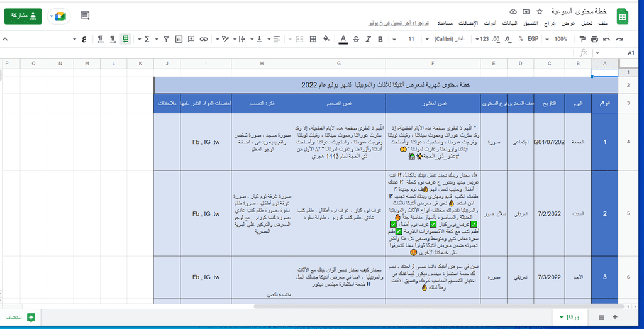644x329 pixels.
Task: Click the input tools Arabic letter icon
Action: coord(84,40)
